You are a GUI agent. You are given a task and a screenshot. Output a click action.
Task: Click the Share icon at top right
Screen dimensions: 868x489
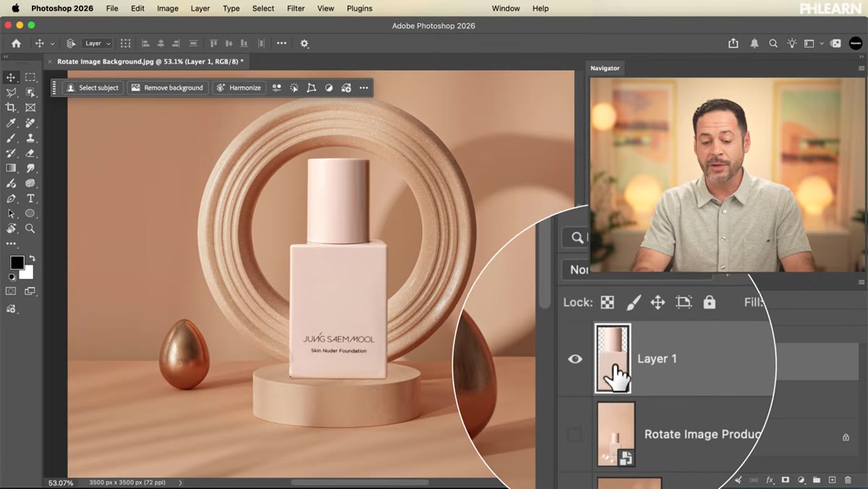733,43
